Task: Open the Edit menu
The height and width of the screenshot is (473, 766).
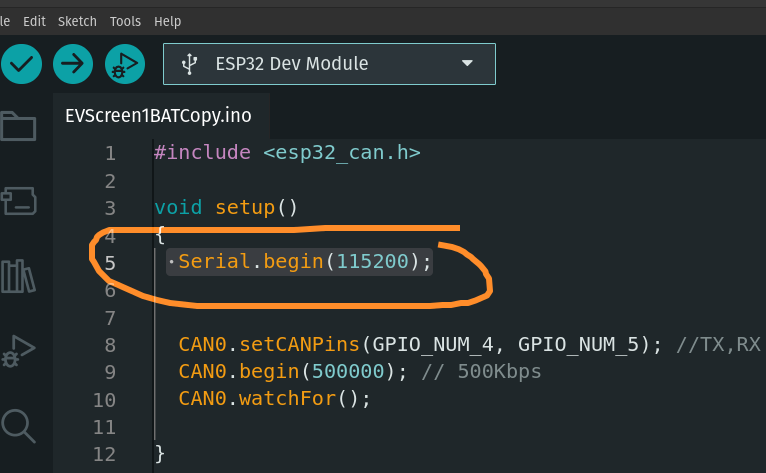Action: point(34,21)
